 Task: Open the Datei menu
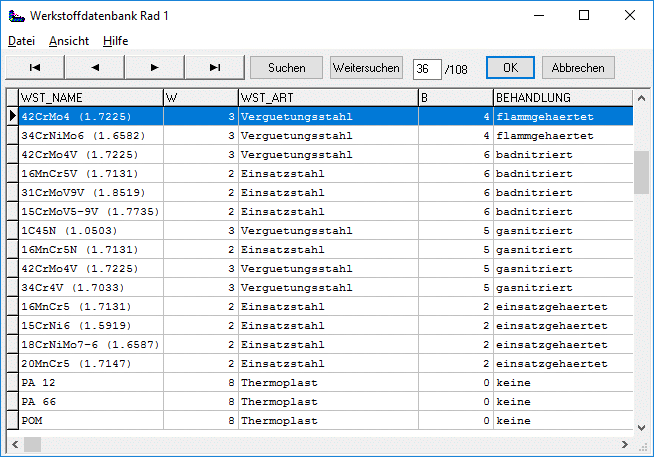21,41
